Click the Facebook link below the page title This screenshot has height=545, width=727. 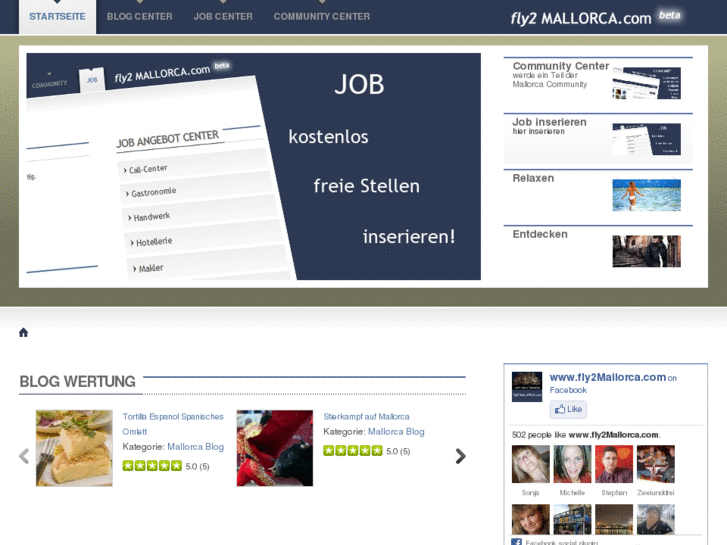click(x=568, y=390)
